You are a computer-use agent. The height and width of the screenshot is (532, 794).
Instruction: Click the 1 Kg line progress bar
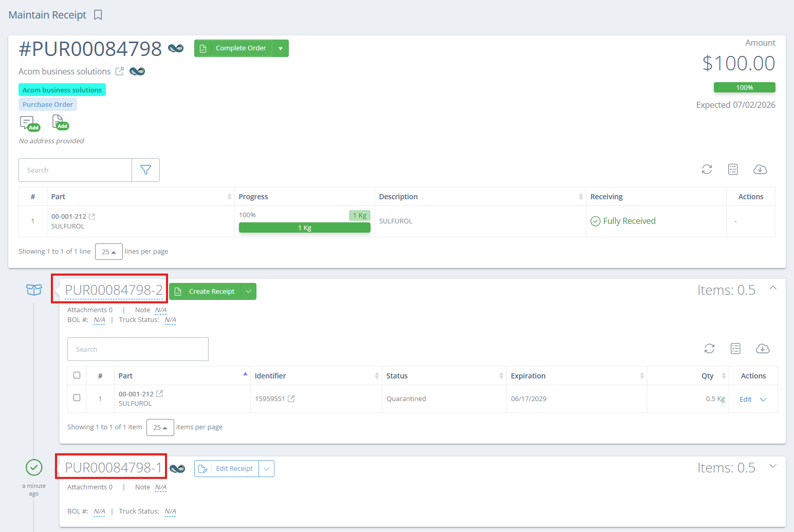(x=305, y=227)
